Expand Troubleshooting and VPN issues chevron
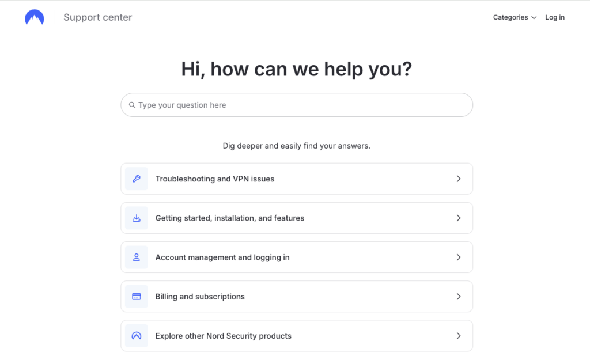This screenshot has width=590, height=364. point(459,179)
